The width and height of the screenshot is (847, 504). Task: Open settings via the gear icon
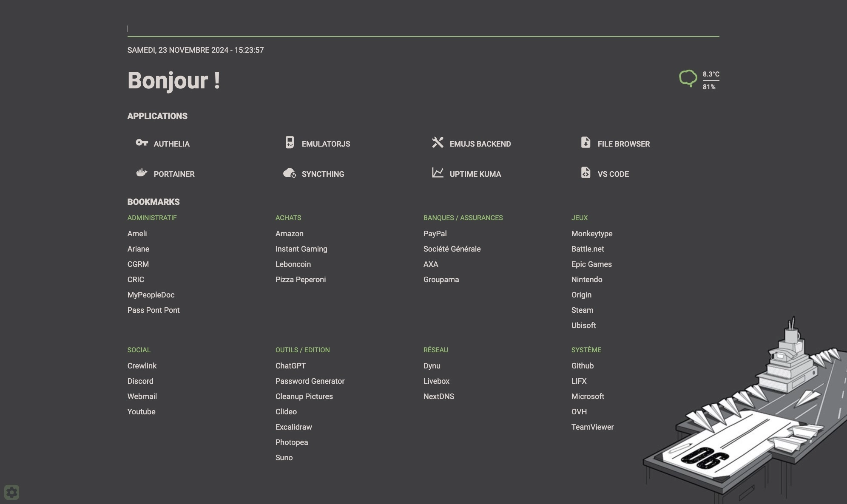click(x=12, y=492)
